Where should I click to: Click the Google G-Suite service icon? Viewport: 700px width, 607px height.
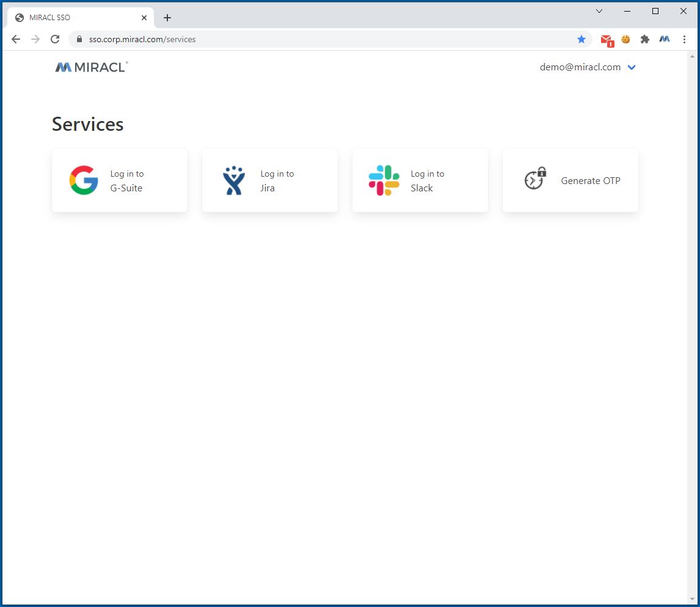coord(83,180)
